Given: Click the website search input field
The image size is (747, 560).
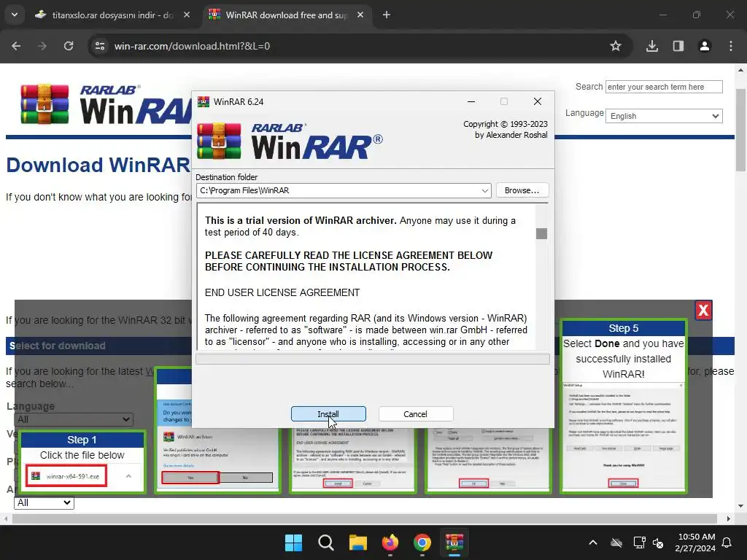Looking at the screenshot, I should coord(664,87).
